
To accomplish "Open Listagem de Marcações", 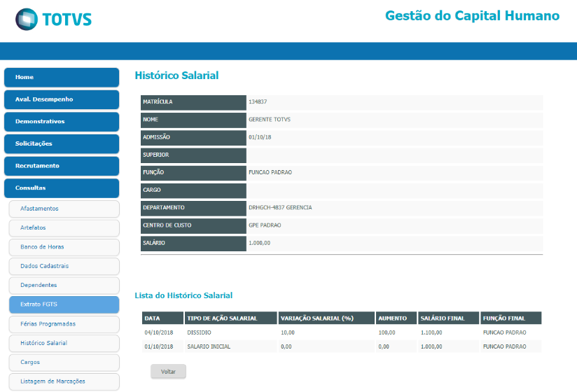I will (x=64, y=381).
